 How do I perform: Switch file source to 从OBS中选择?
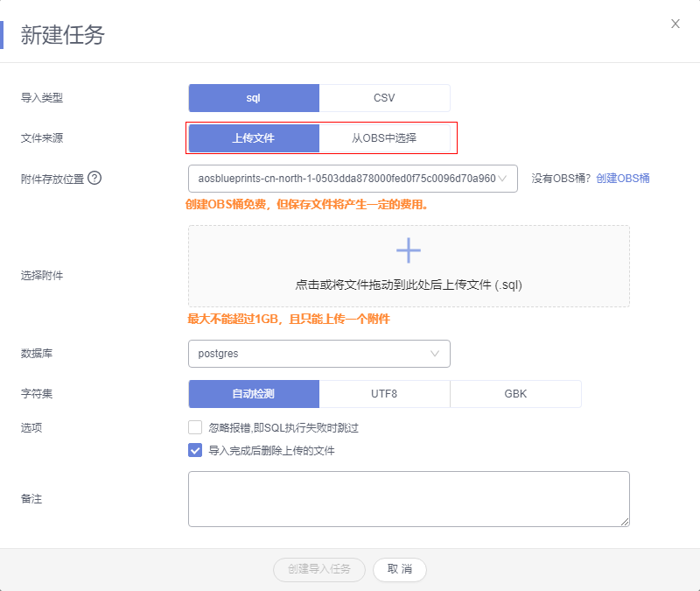click(384, 138)
